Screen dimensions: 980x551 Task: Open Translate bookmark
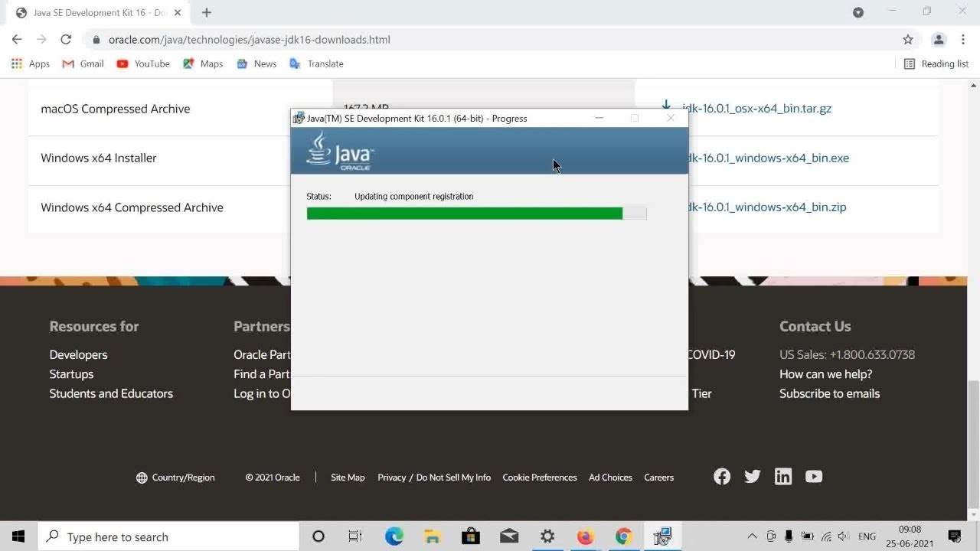[316, 64]
